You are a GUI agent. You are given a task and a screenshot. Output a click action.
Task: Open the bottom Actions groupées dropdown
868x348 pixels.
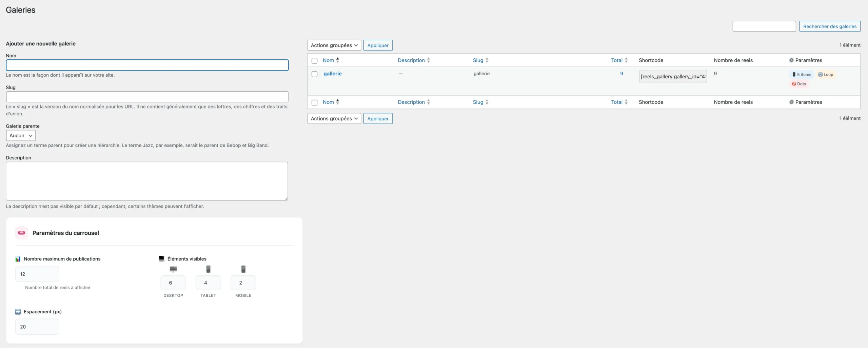[x=334, y=118]
